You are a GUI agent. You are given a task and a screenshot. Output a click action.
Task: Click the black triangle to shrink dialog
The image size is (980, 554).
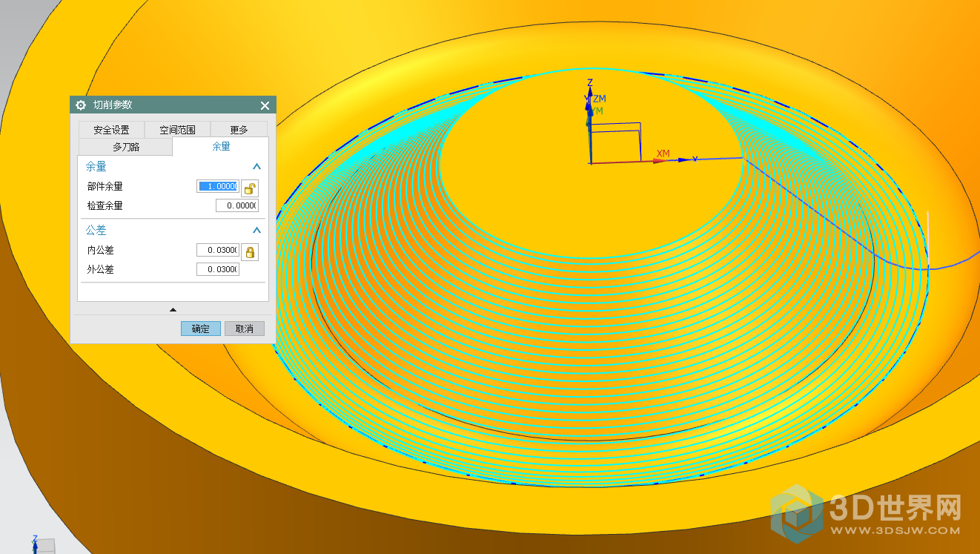coord(173,309)
